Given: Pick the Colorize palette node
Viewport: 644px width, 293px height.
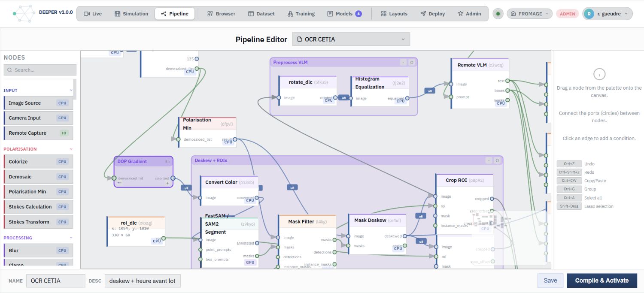Looking at the screenshot, I should tap(38, 162).
